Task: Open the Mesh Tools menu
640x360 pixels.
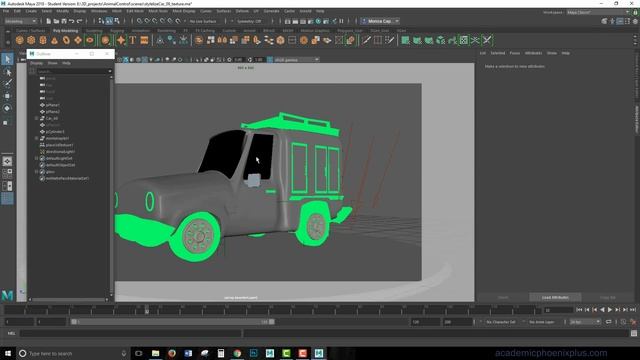Action: tap(158, 11)
